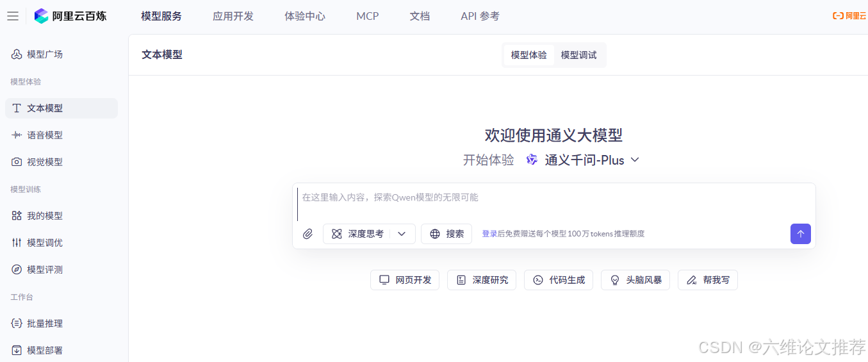The image size is (868, 362).
Task: Switch to the 模型调试 tab
Action: 579,55
